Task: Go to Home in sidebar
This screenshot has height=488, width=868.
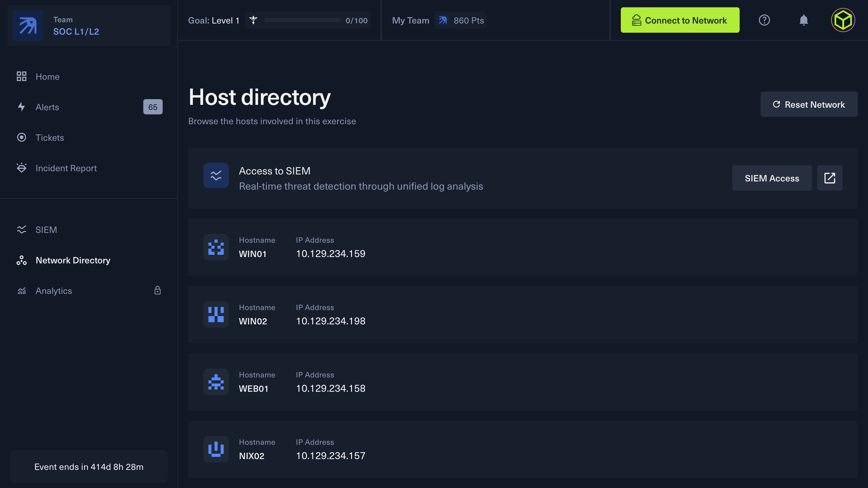Action: tap(48, 77)
